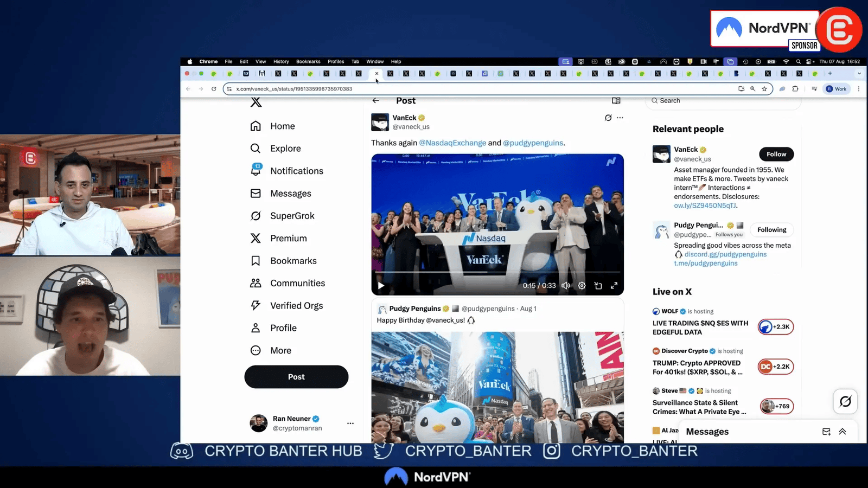Open SuperGrok from the sidebar
Image resolution: width=868 pixels, height=488 pixels.
pyautogui.click(x=292, y=216)
